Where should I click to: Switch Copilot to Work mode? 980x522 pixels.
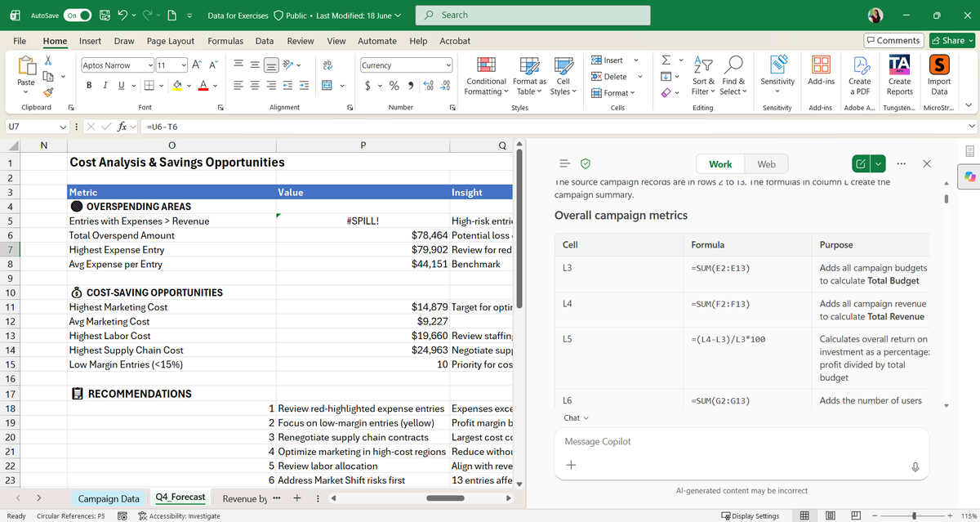click(x=720, y=164)
